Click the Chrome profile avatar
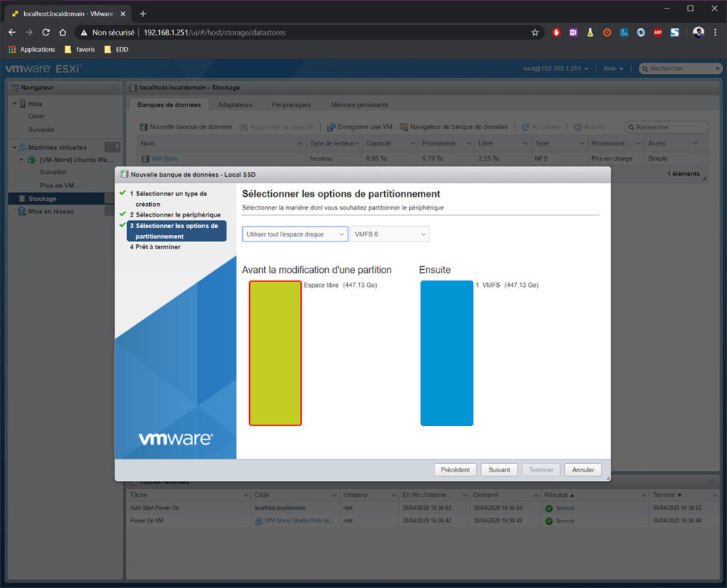 click(x=697, y=32)
